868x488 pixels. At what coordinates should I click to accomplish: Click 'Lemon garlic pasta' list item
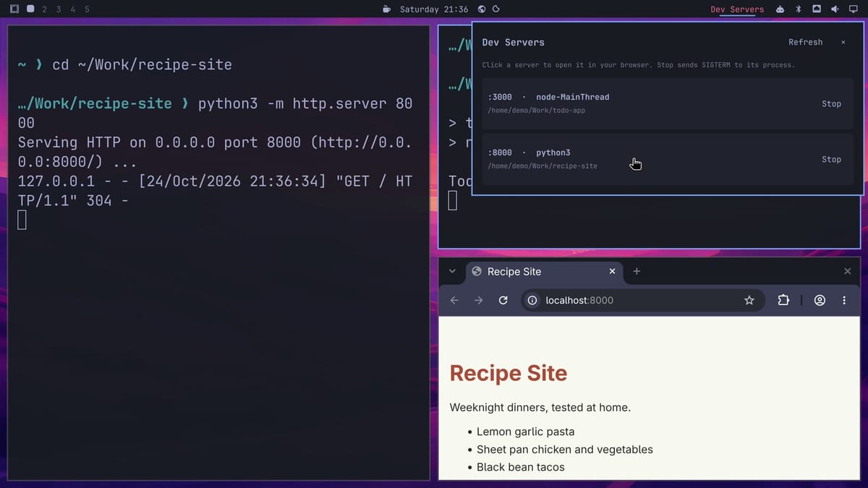(x=526, y=432)
